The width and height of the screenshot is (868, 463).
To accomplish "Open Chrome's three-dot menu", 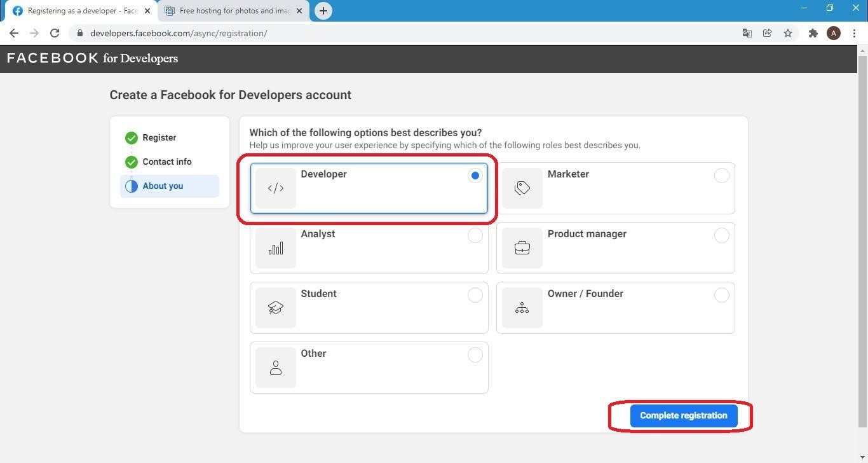I will point(854,33).
